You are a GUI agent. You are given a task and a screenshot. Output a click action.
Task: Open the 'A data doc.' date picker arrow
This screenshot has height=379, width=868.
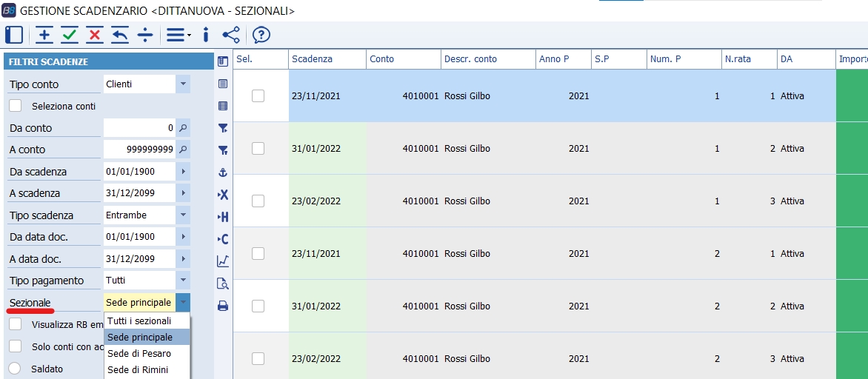(x=183, y=258)
